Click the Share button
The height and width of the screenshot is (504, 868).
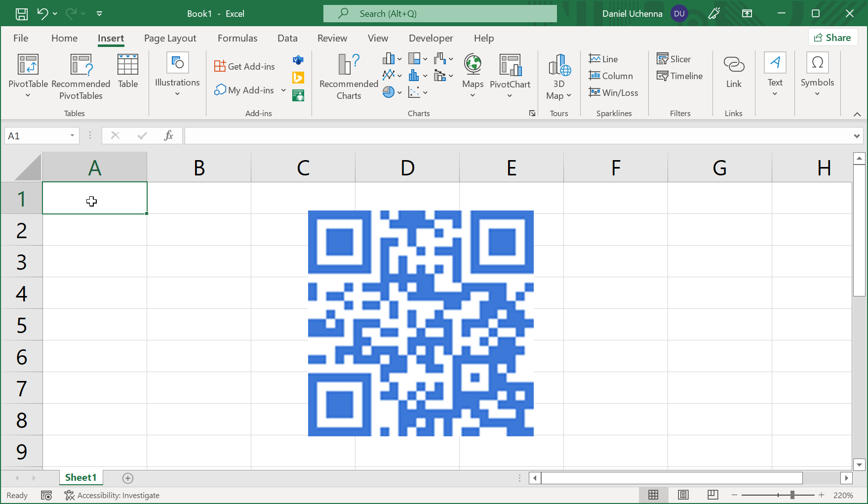point(832,37)
